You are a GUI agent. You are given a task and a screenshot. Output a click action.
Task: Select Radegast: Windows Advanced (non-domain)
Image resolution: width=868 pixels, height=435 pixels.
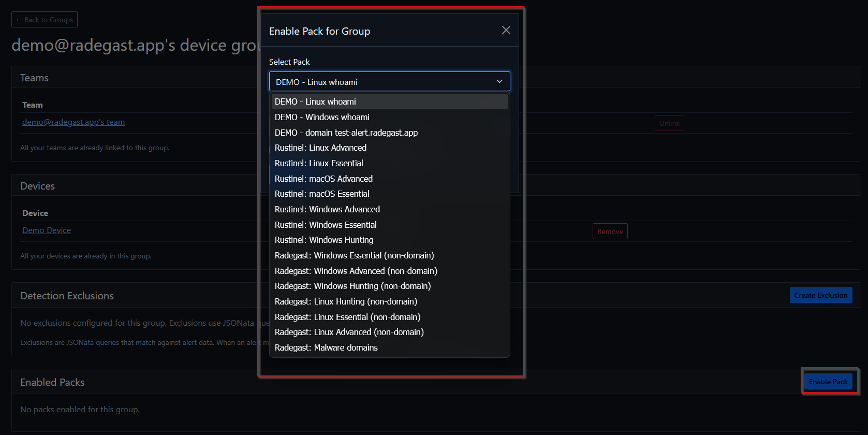pos(390,271)
